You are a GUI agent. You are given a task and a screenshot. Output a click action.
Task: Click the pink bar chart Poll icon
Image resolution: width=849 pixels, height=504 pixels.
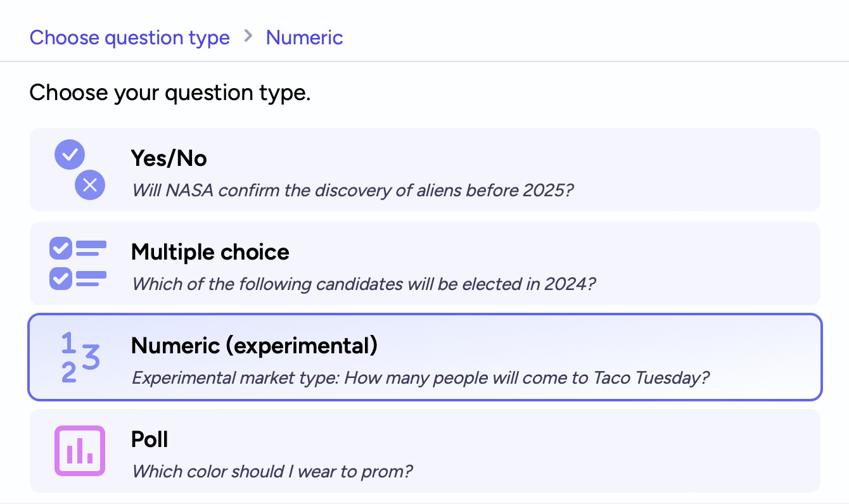tap(80, 451)
